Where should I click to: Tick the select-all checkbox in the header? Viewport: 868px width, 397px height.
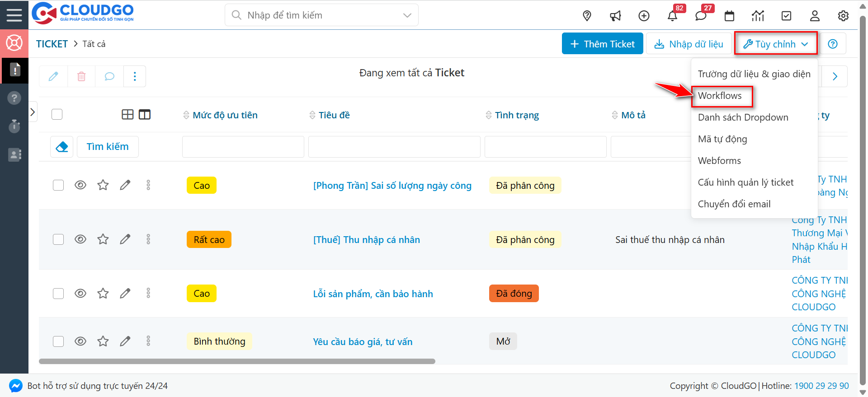57,115
